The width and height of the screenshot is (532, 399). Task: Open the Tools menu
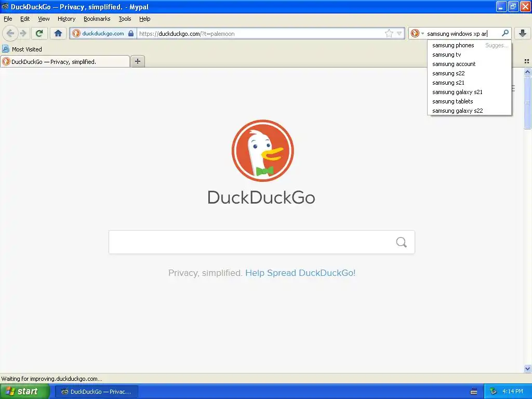(125, 19)
